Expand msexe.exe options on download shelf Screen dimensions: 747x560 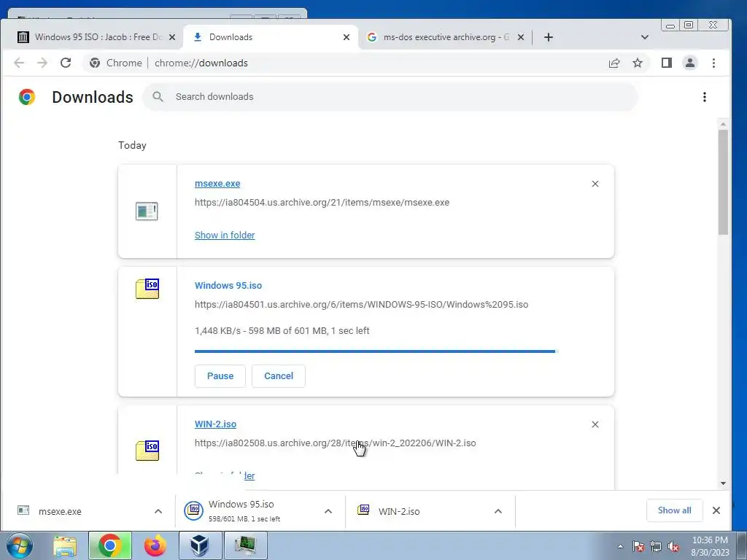pyautogui.click(x=158, y=511)
